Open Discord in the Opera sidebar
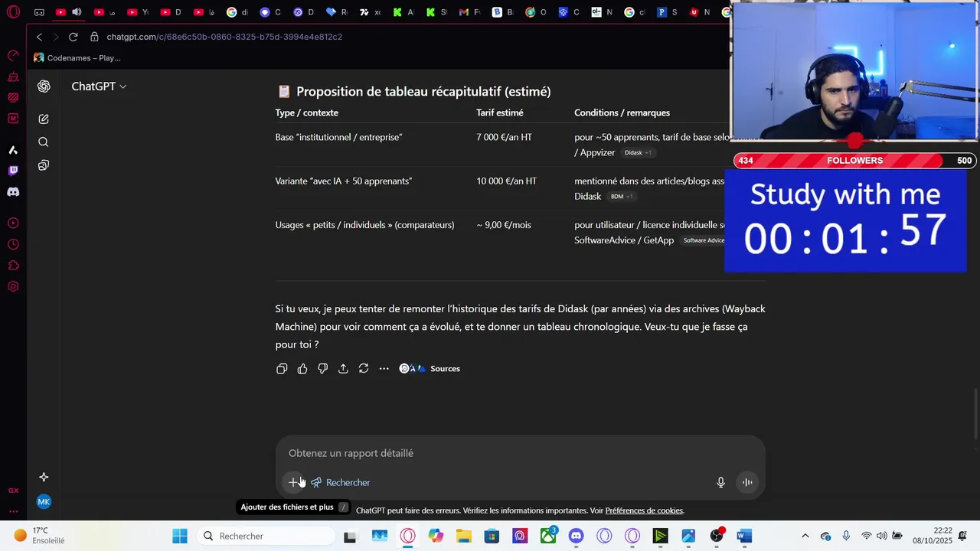 tap(13, 192)
